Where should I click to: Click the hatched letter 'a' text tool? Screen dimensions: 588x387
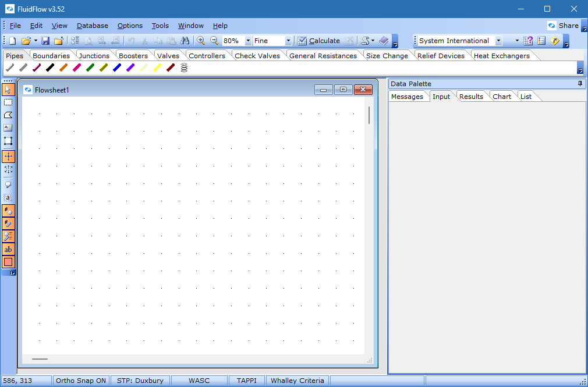(8, 198)
